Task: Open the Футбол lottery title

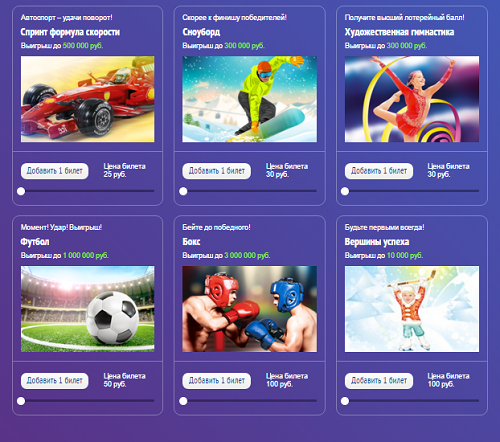Action: (x=35, y=242)
